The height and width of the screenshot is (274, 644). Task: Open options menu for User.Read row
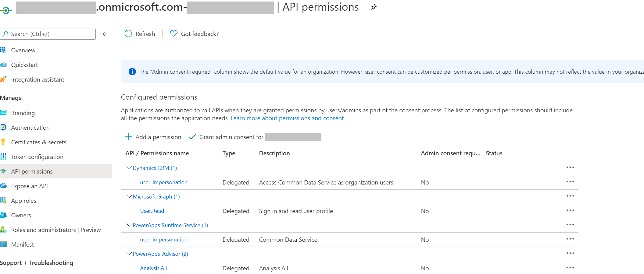click(x=570, y=210)
